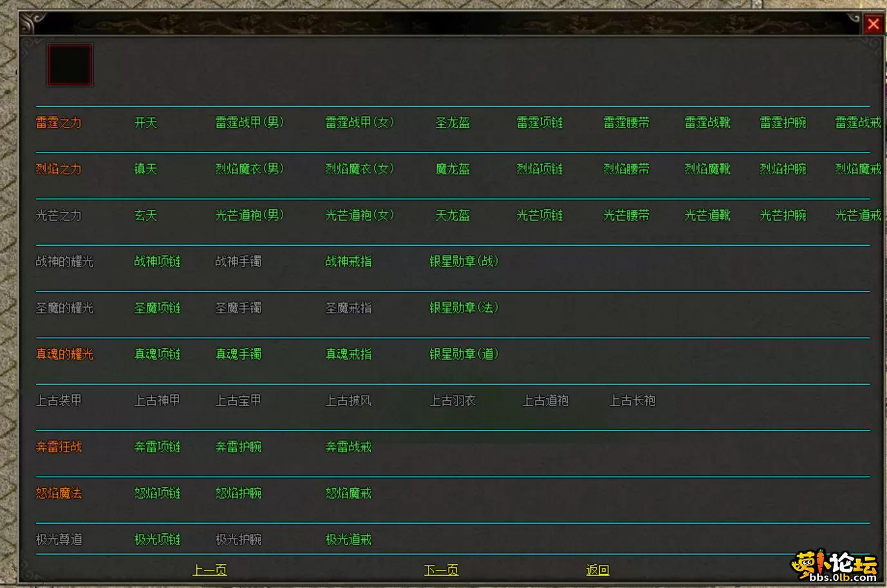
Task: Open 银星勋章(道) item
Action: tap(464, 354)
